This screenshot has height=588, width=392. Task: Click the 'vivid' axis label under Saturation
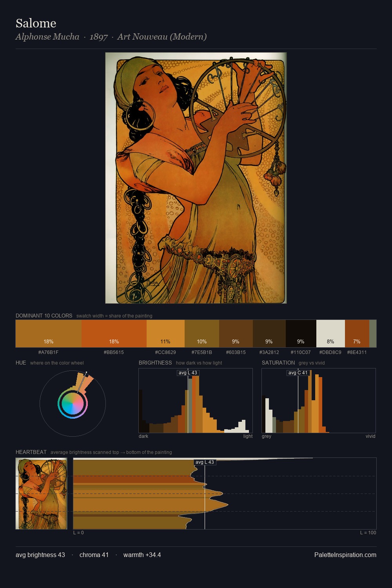(370, 436)
